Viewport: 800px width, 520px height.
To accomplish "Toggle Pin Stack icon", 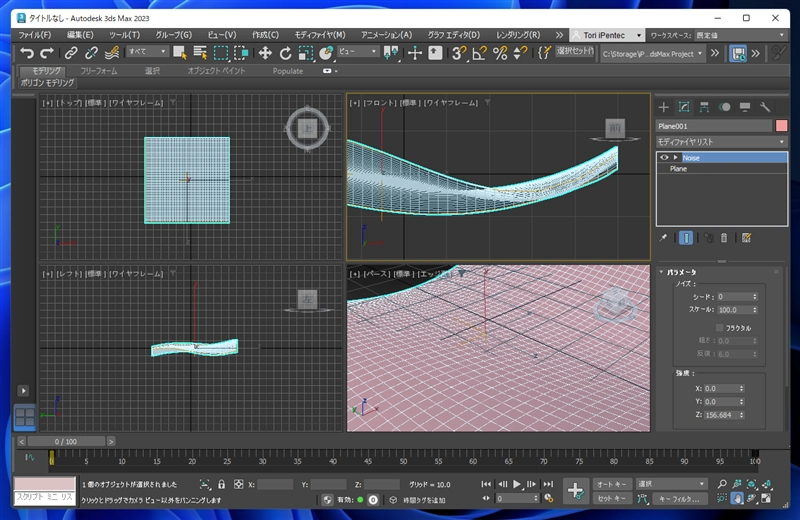I will click(663, 238).
